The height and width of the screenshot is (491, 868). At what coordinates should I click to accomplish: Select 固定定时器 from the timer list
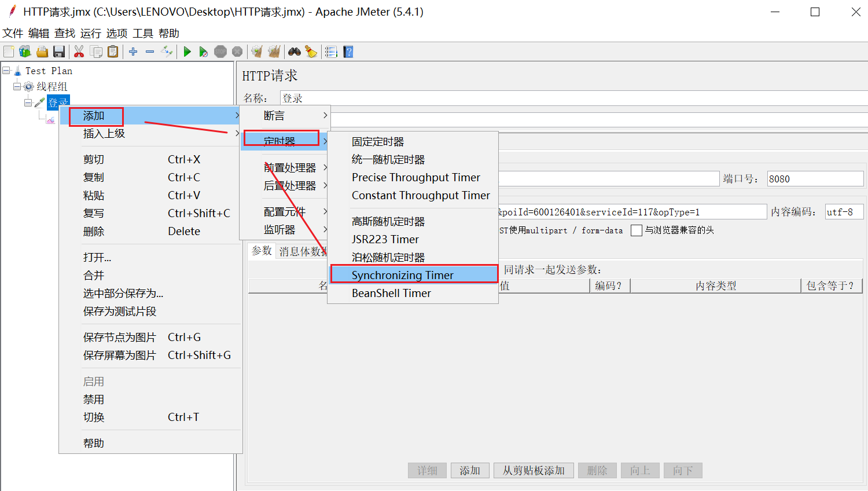pos(413,142)
